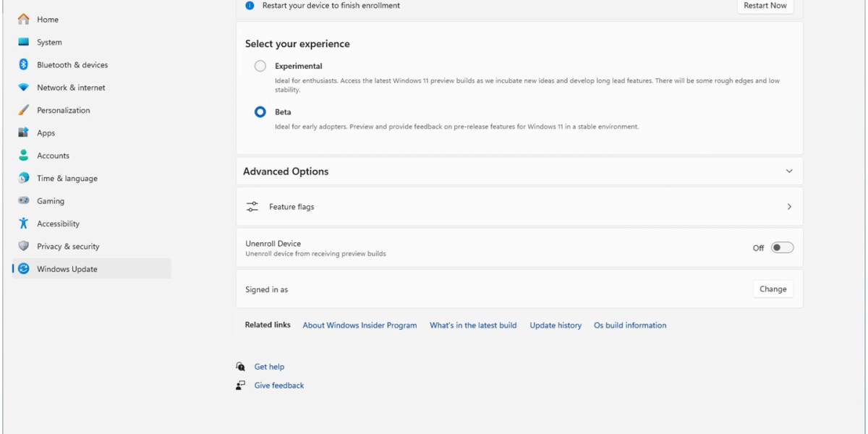This screenshot has width=868, height=434.
Task: Click the Accounts person icon
Action: tap(24, 156)
